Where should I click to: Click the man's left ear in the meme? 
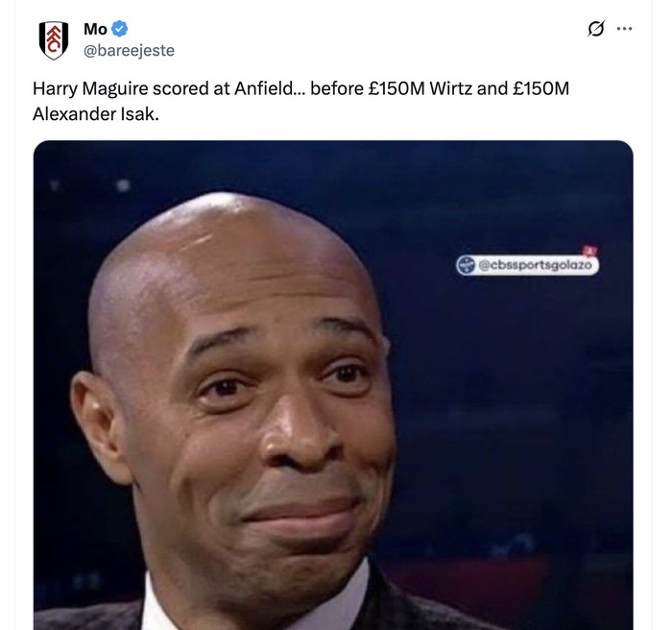(96, 425)
